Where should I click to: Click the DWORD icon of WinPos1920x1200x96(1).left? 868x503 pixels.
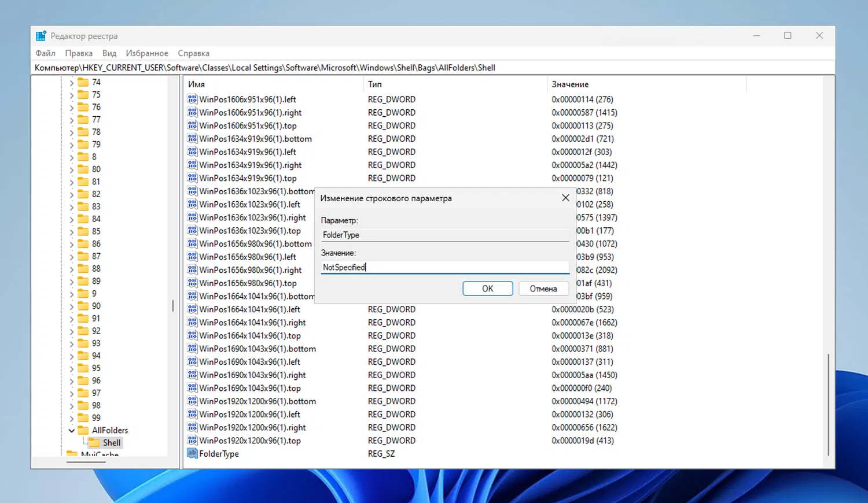click(192, 415)
